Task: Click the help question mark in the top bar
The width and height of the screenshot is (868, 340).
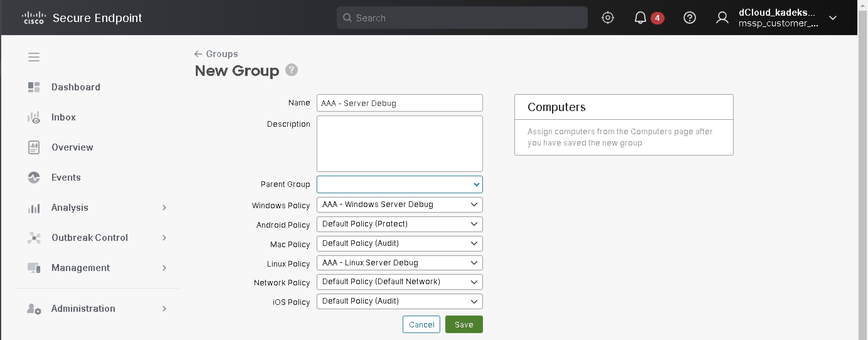Action: [x=689, y=18]
